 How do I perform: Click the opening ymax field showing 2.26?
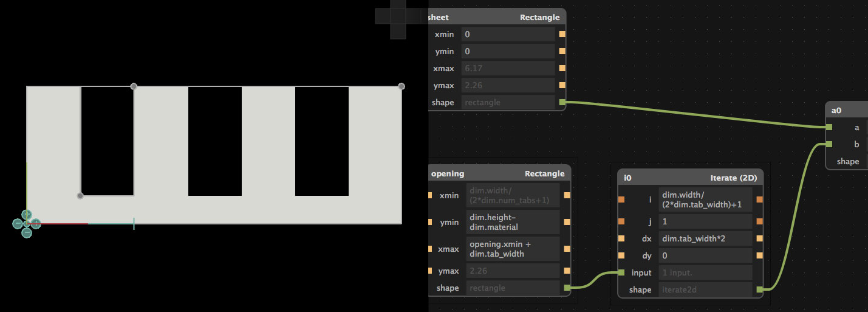(513, 271)
